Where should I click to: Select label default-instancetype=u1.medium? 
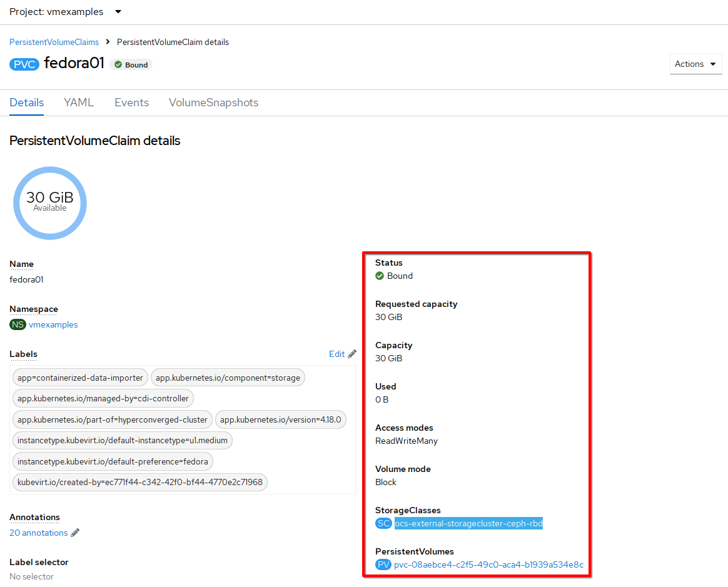point(123,440)
